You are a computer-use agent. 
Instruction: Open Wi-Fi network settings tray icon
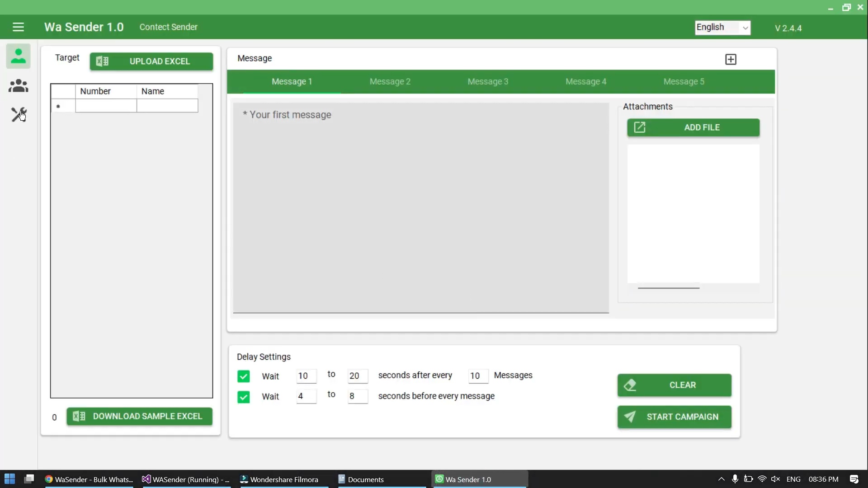tap(762, 479)
